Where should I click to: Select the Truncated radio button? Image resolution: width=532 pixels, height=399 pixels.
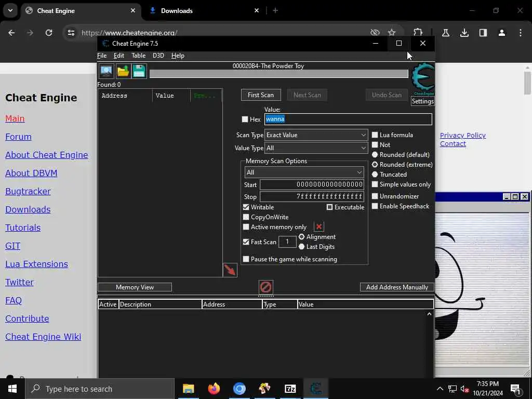[x=375, y=175]
